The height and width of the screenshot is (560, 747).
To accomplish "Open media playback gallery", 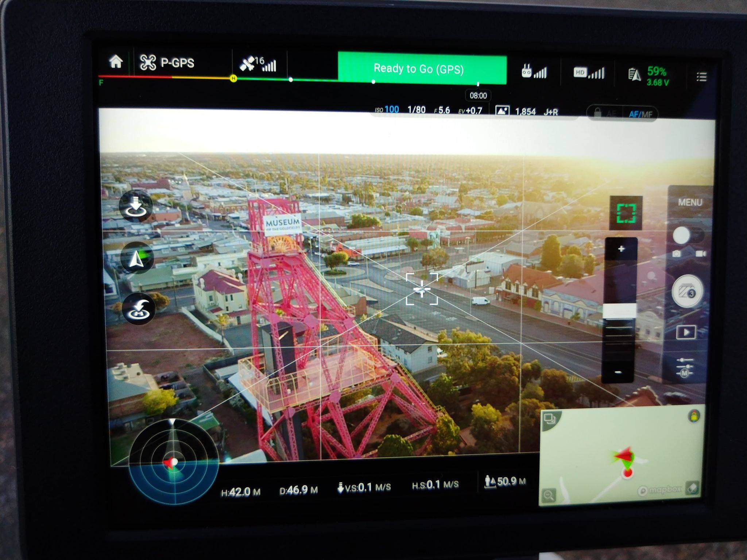I will [x=686, y=332].
